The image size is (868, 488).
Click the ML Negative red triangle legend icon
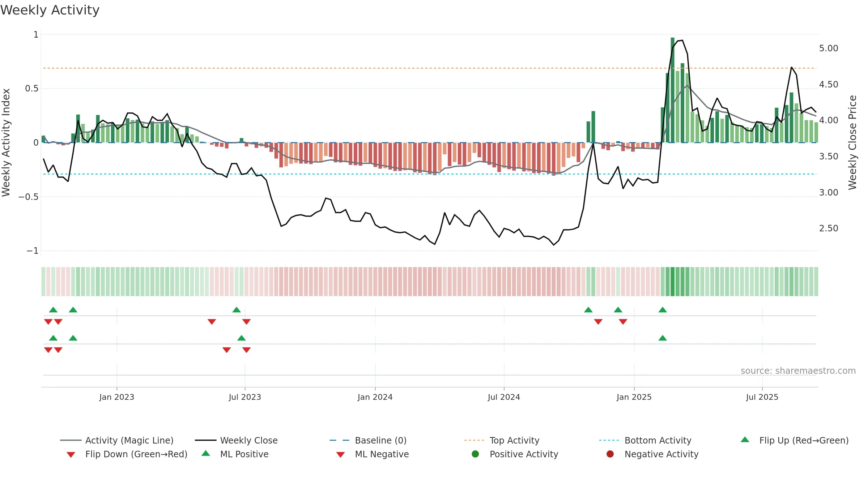coord(340,455)
